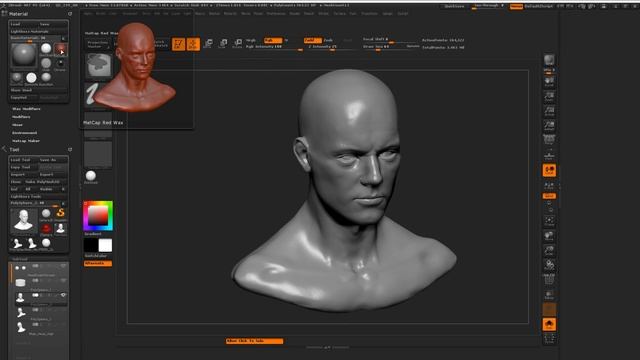Click the Xpose icon at bottom of right shelf
This screenshot has width=640, height=360.
549,338
